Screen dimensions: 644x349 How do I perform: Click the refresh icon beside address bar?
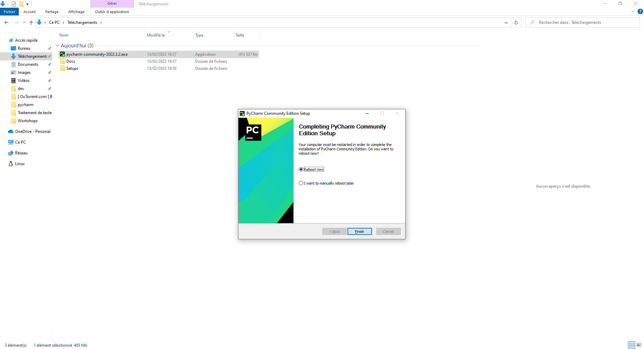[x=516, y=22]
